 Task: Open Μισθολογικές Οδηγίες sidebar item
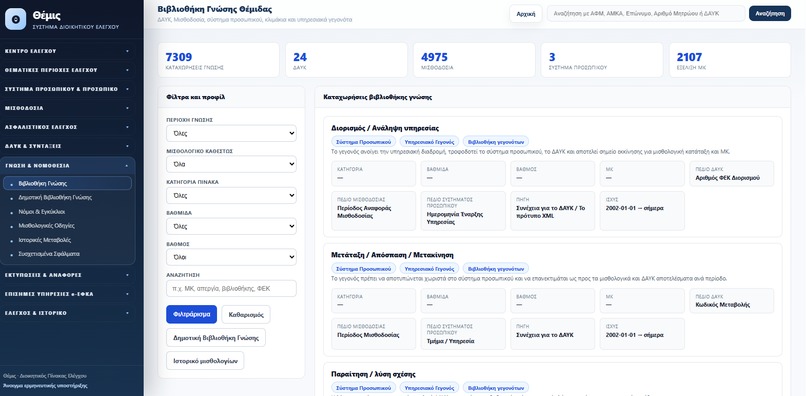click(67, 226)
